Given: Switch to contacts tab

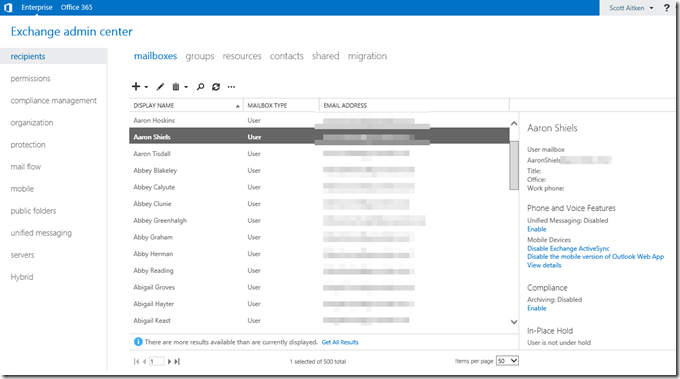Looking at the screenshot, I should (287, 56).
